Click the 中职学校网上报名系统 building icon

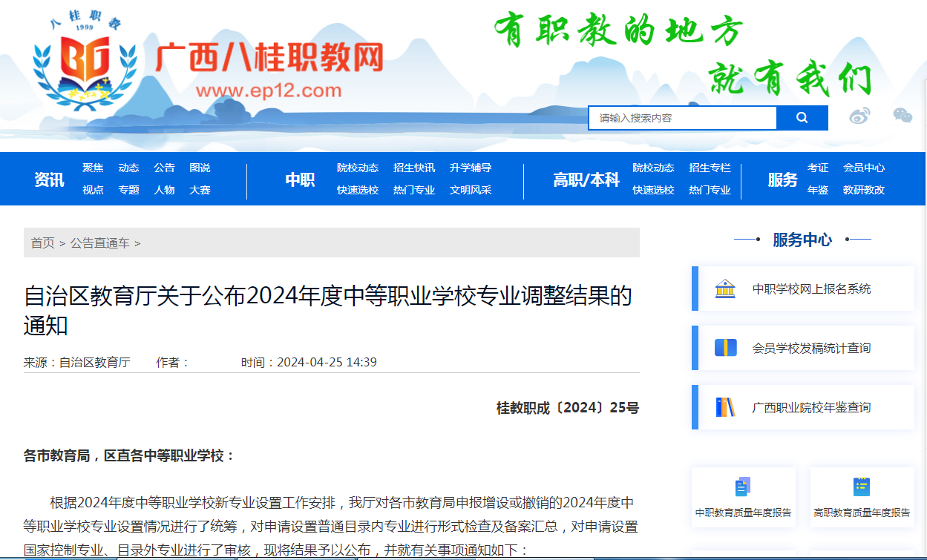725,289
